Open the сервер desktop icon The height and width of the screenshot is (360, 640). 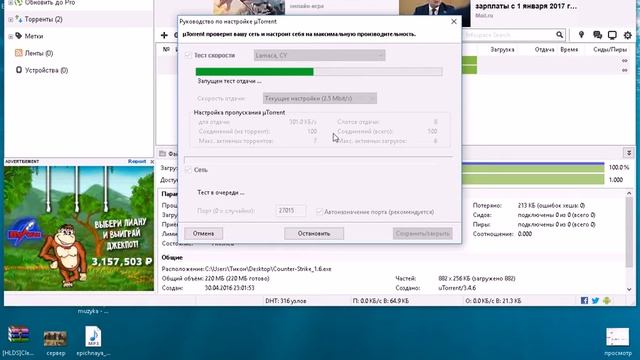[x=56, y=342]
